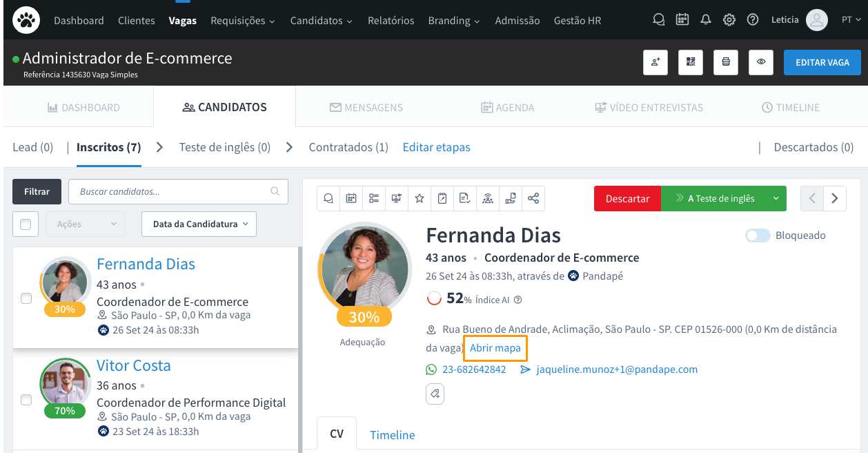
Task: Open the Timeline tab beside CV
Action: 392,435
